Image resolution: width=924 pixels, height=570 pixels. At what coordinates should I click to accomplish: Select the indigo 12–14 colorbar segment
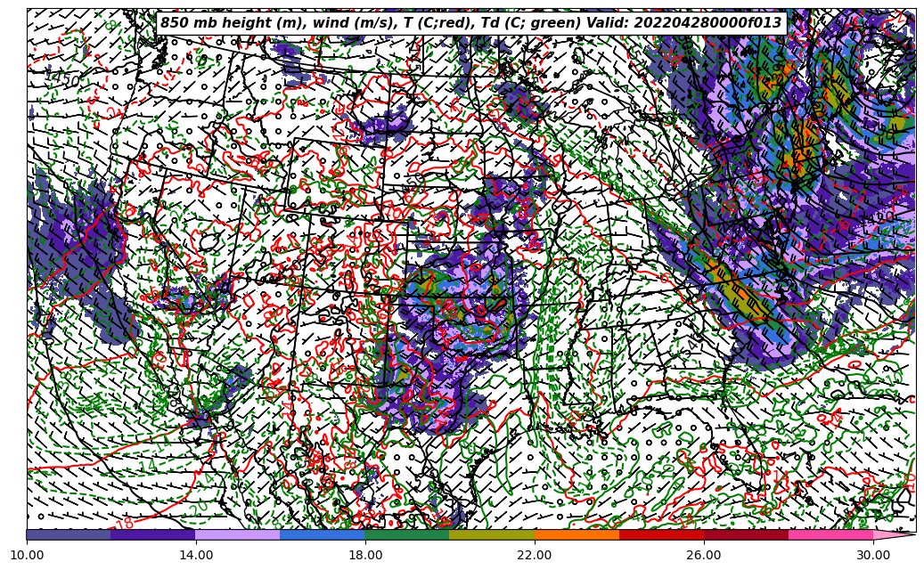pos(153,534)
